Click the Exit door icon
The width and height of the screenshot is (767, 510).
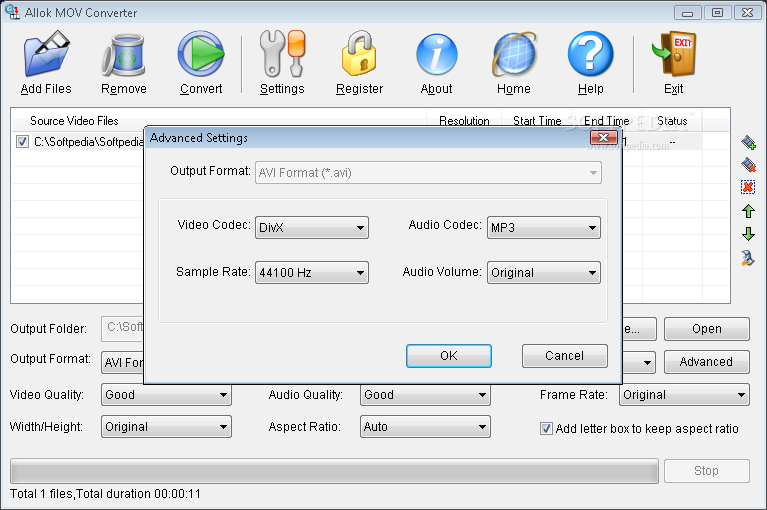tap(674, 54)
